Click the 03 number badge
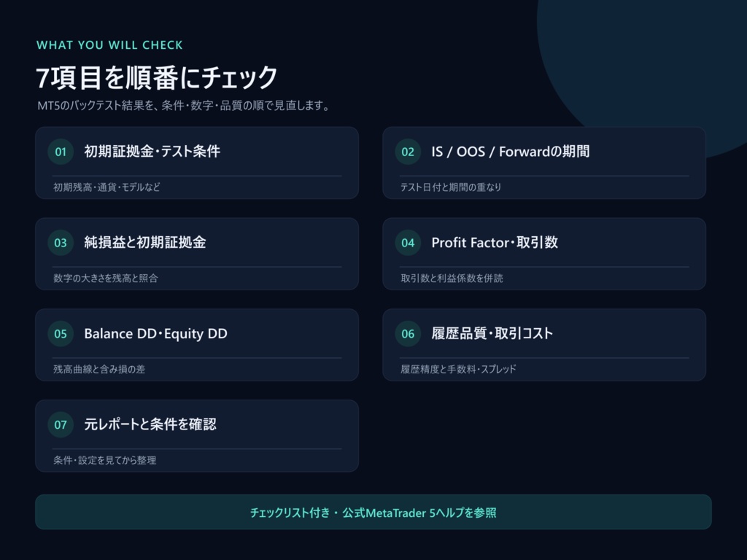The height and width of the screenshot is (560, 747). 61,243
